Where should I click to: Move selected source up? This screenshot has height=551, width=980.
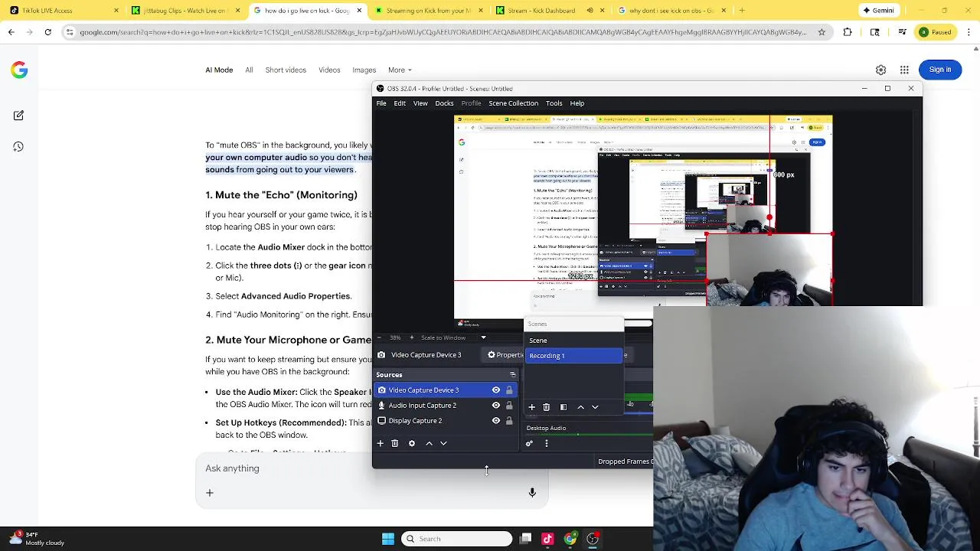point(429,443)
